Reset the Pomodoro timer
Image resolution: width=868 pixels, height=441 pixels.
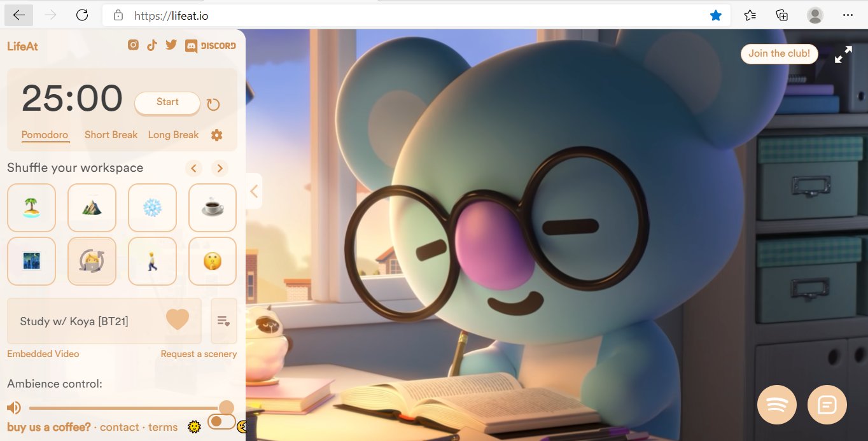(213, 104)
